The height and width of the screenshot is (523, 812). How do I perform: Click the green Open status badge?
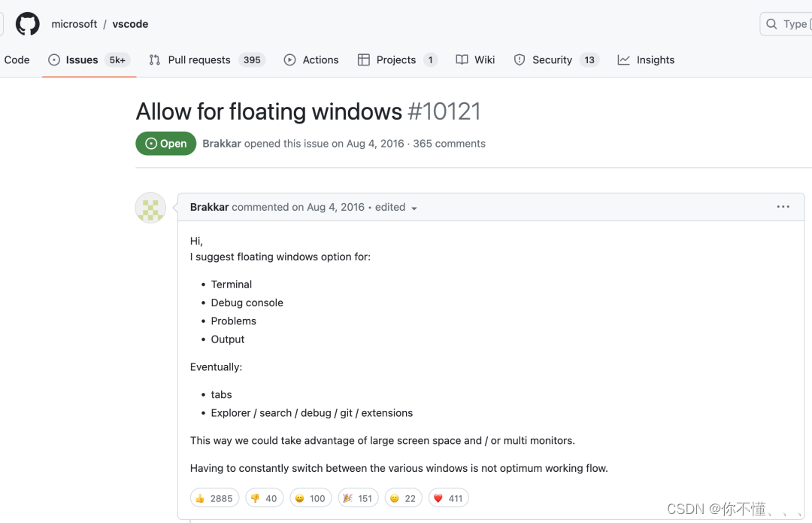pos(165,144)
